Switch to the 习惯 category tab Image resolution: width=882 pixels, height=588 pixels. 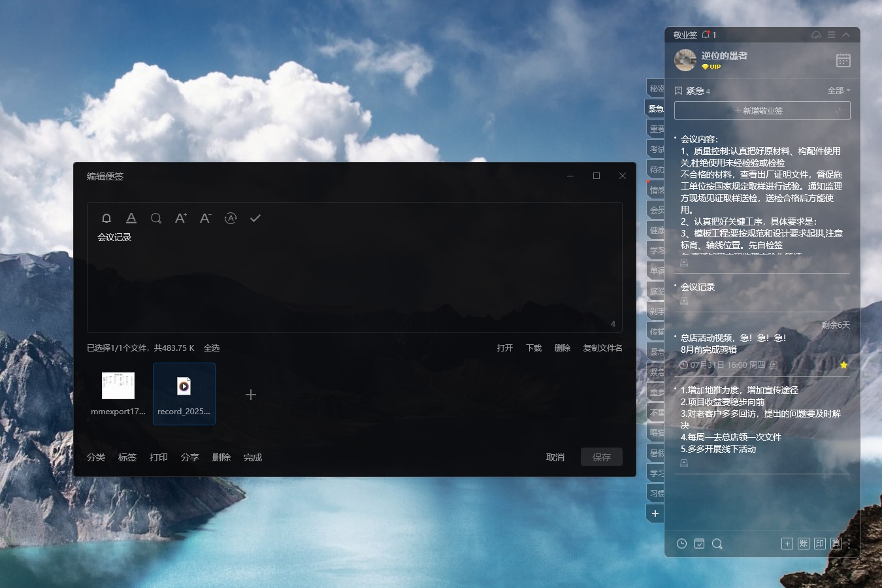coord(655,493)
